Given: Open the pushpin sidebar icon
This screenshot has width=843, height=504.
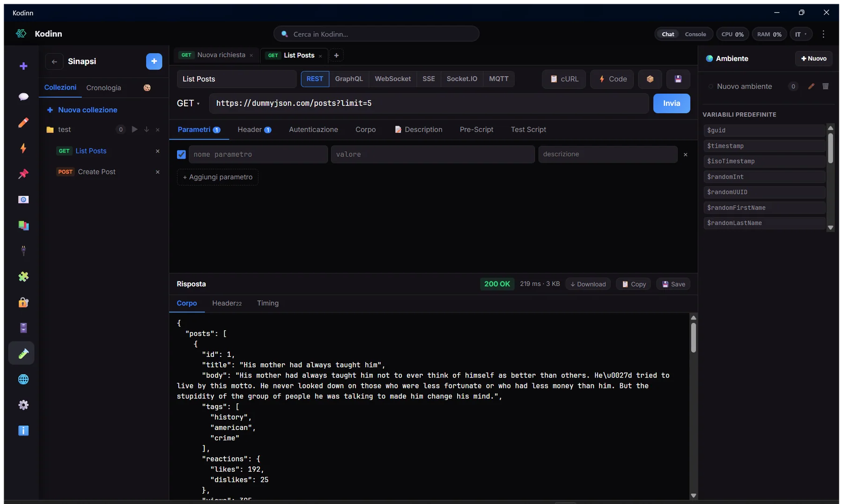Looking at the screenshot, I should [23, 174].
